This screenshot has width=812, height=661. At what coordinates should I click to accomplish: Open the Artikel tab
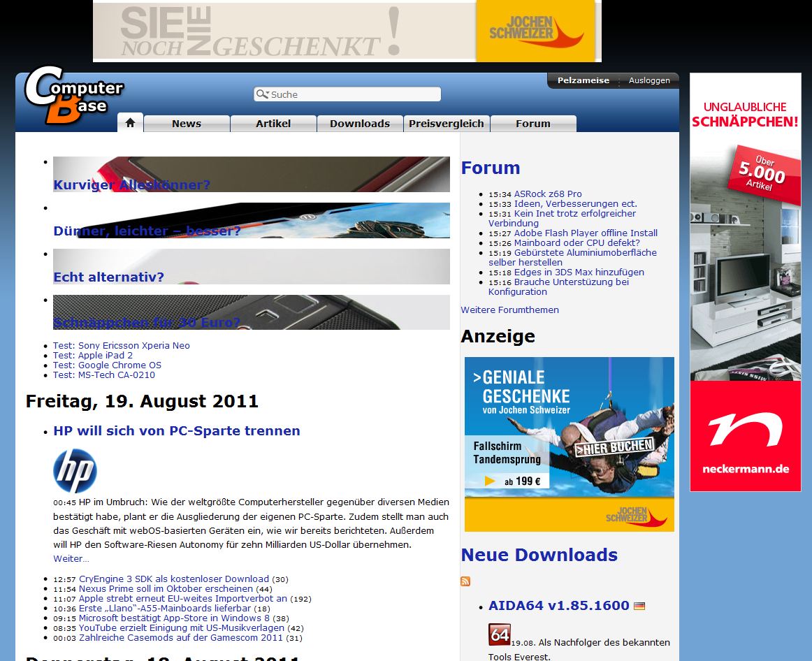tap(273, 124)
